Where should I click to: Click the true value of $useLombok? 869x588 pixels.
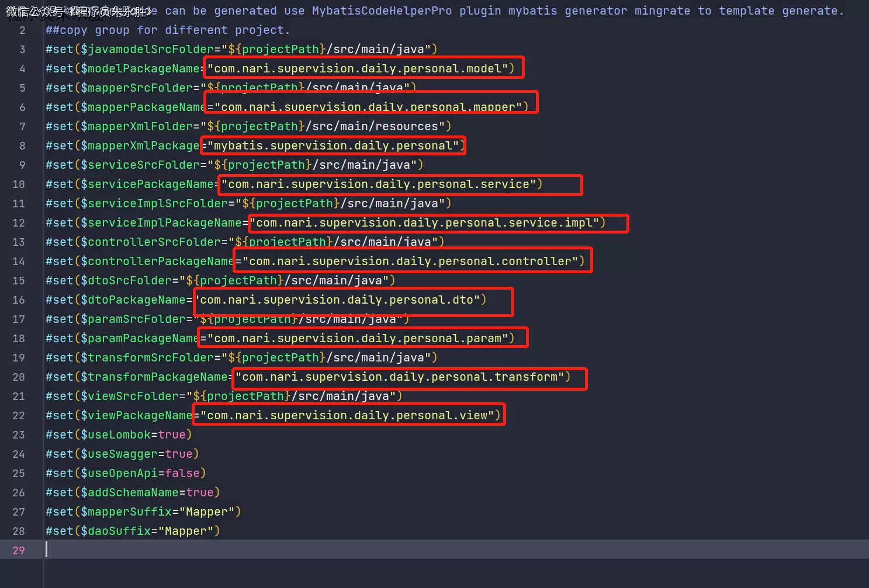click(172, 434)
